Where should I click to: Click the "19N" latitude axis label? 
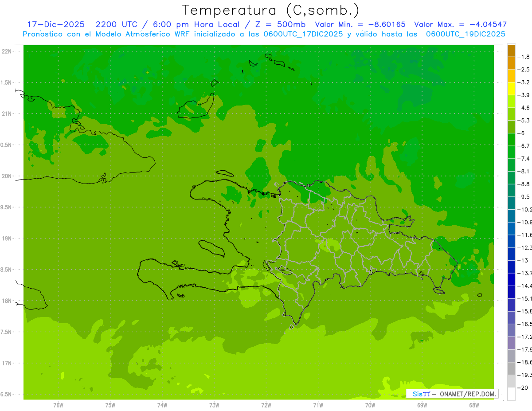tap(7, 238)
